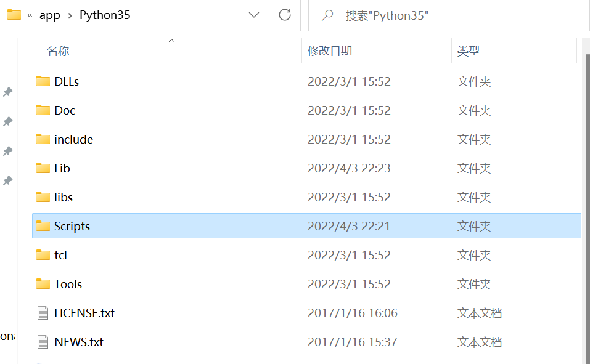The image size is (590, 364).
Task: Open the libs folder icon
Action: (43, 196)
